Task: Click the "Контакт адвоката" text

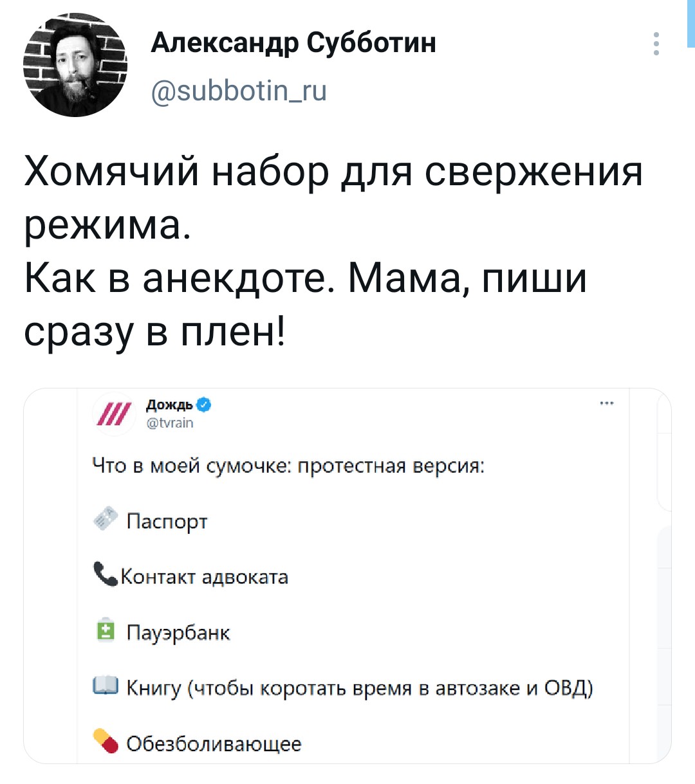Action: coord(205,577)
